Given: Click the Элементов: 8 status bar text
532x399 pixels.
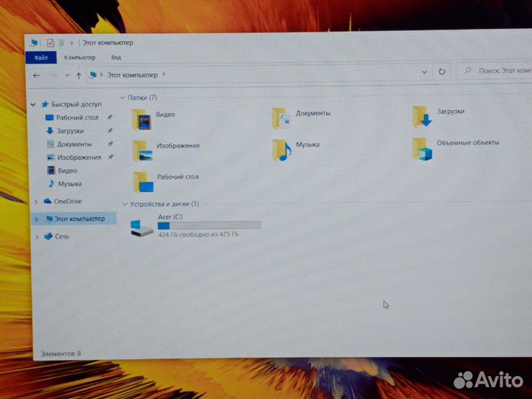Looking at the screenshot, I should pos(61,353).
